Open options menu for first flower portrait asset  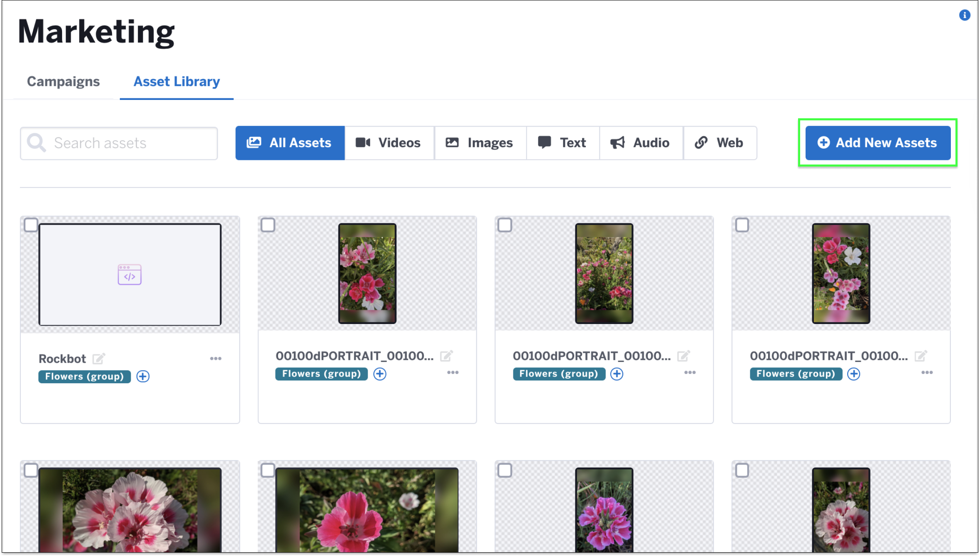[x=453, y=372]
